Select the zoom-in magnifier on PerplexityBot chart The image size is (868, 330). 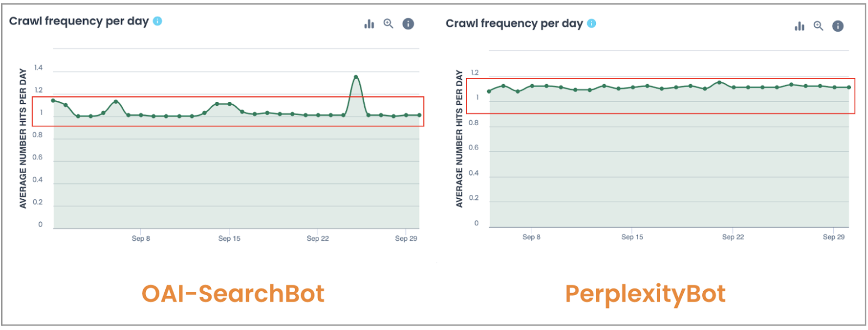point(819,25)
